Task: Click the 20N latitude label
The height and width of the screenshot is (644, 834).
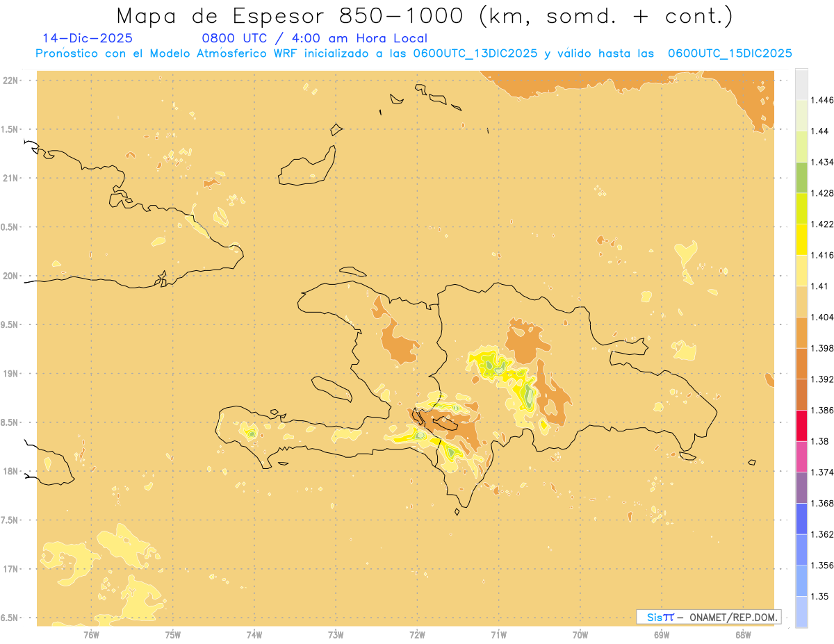Action: click(10, 276)
